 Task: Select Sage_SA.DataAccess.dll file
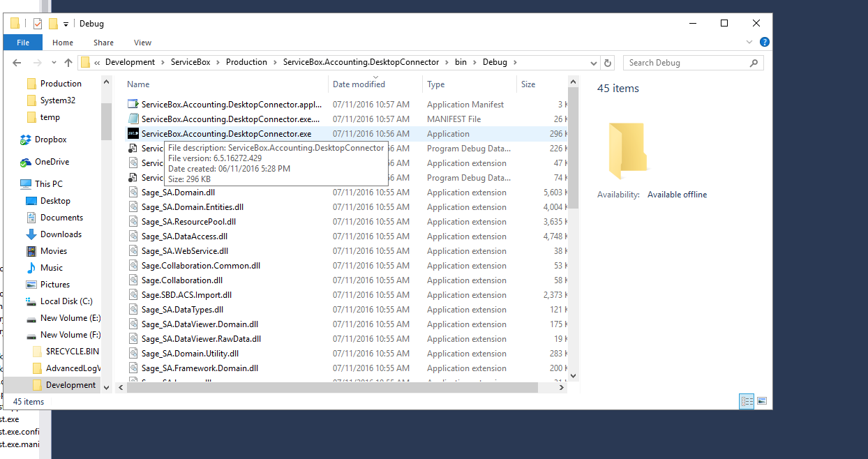pos(184,236)
